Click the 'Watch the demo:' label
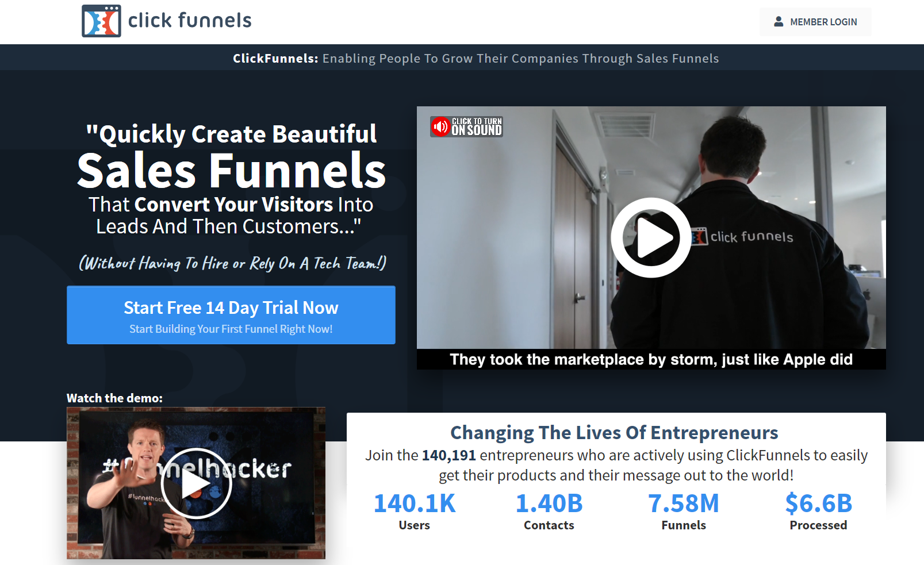Screen dimensions: 924x565 pyautogui.click(x=114, y=398)
